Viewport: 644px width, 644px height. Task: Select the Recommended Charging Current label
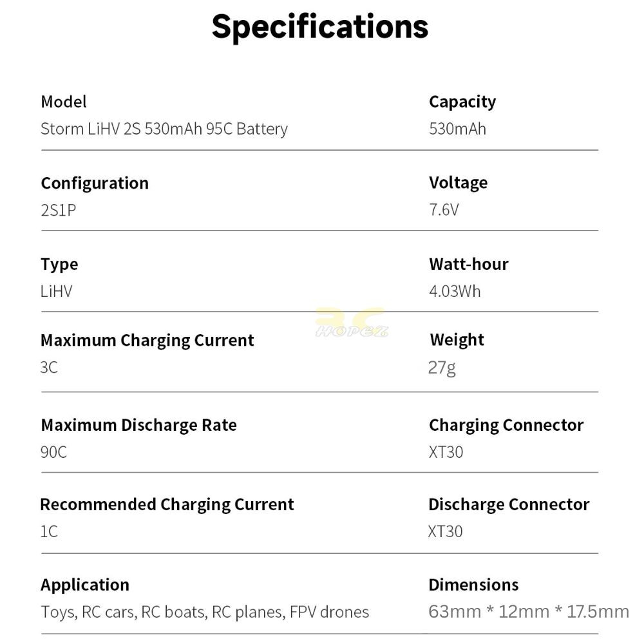[x=167, y=505]
